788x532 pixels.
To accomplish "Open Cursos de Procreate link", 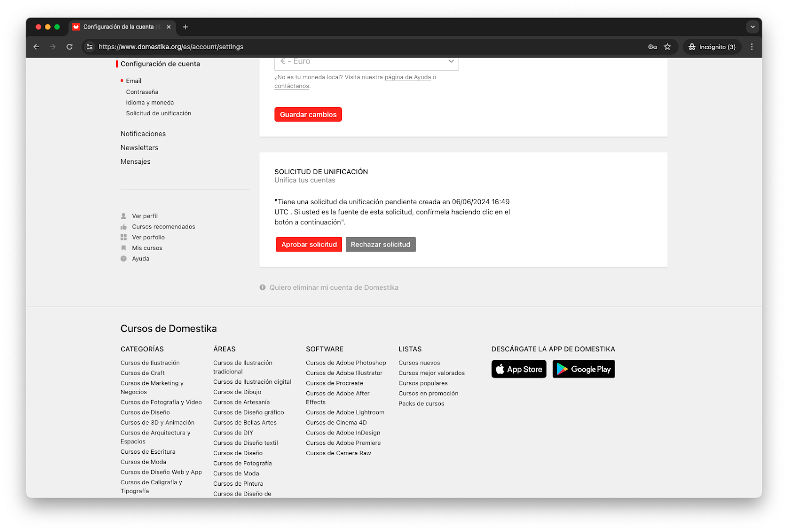I will [334, 383].
